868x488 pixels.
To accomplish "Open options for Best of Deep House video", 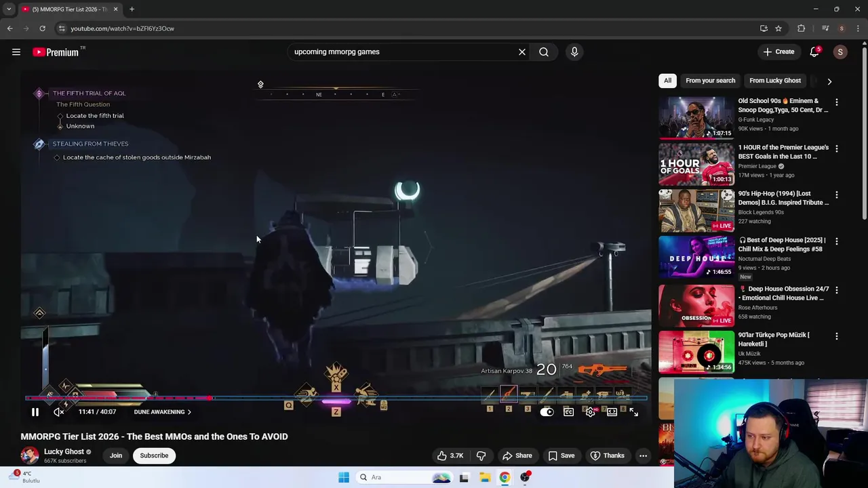I will click(836, 241).
